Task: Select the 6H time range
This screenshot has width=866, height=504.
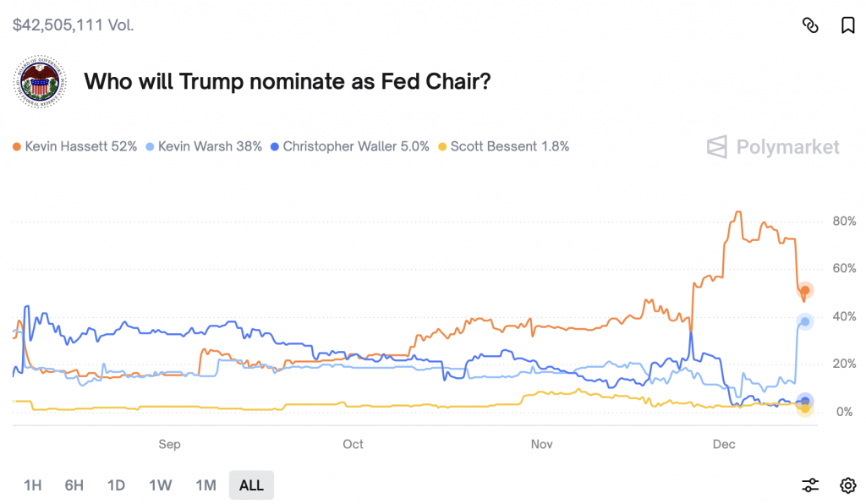Action: point(74,485)
